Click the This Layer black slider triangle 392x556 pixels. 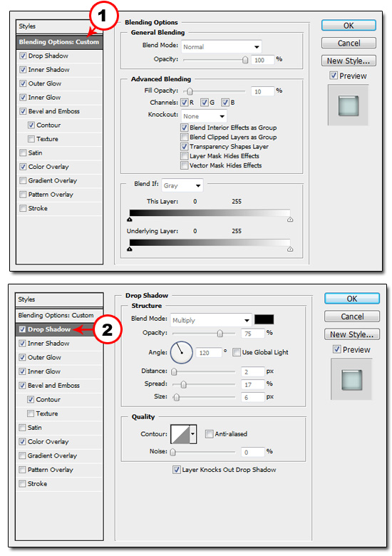coord(130,220)
